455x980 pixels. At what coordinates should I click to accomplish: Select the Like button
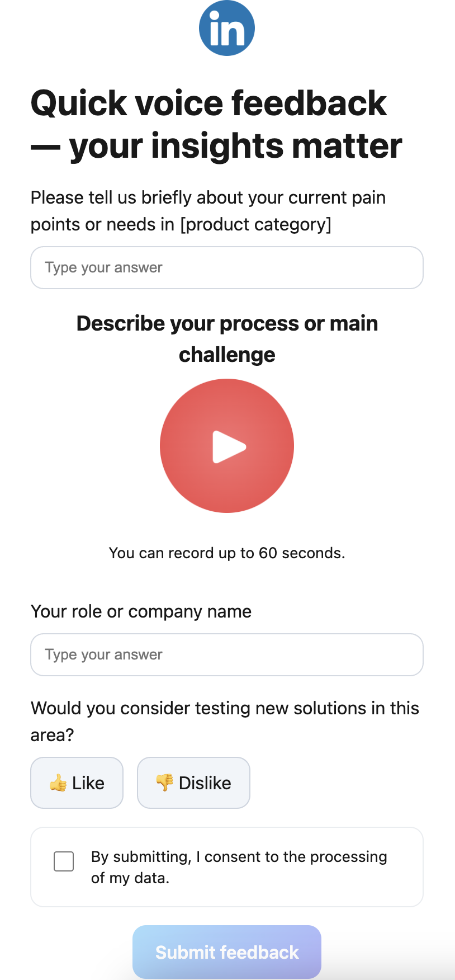[x=77, y=783]
